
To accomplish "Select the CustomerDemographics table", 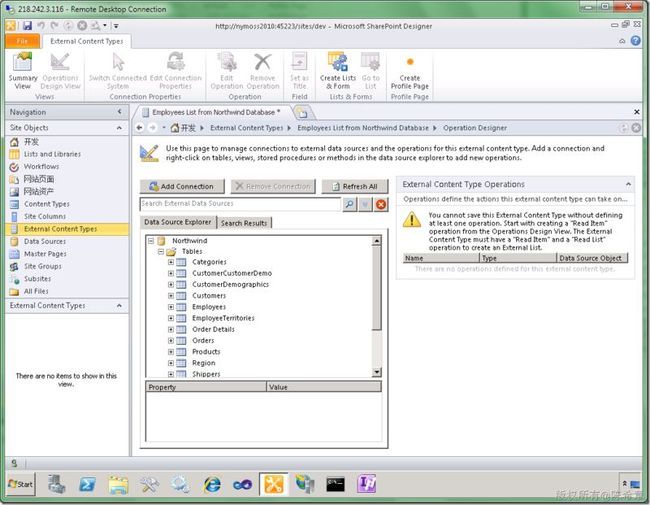I will (230, 284).
